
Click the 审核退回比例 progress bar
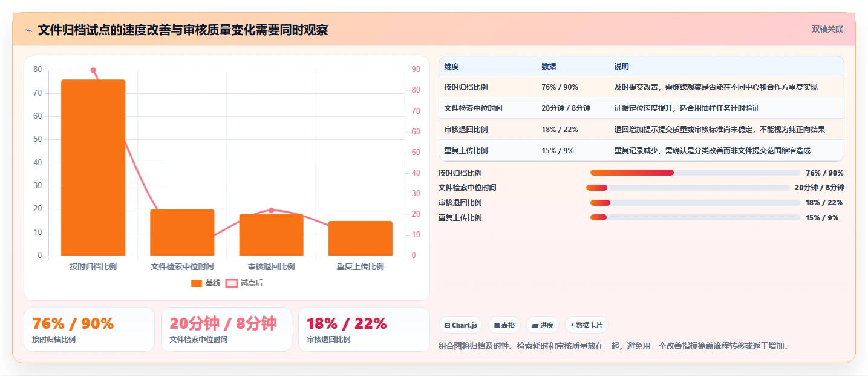coord(696,203)
